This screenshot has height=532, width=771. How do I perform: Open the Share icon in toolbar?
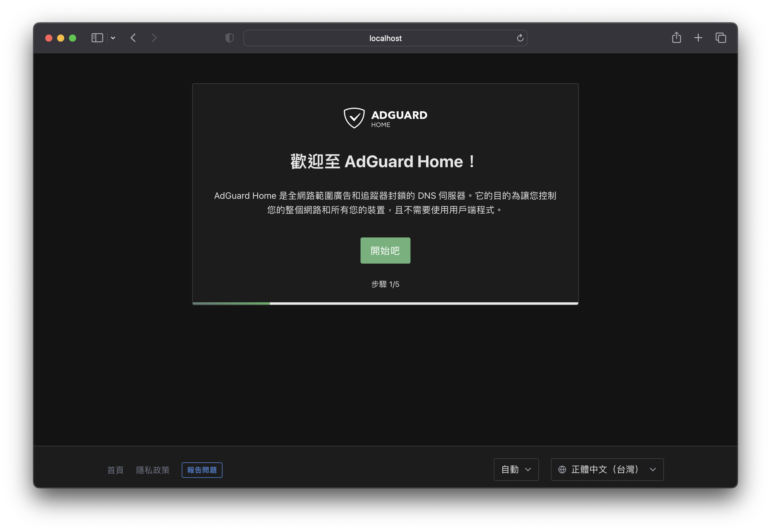[x=676, y=37]
